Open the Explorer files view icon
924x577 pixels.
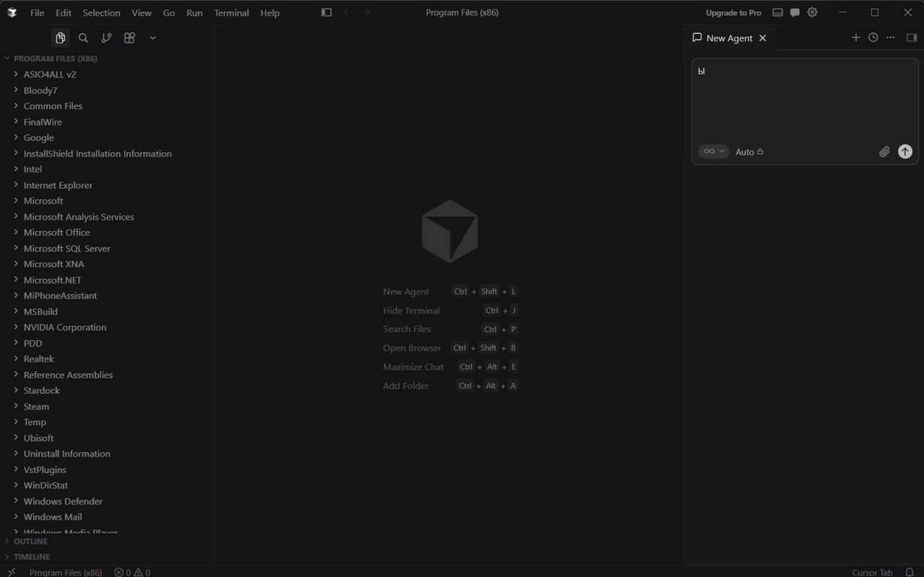pyautogui.click(x=61, y=38)
